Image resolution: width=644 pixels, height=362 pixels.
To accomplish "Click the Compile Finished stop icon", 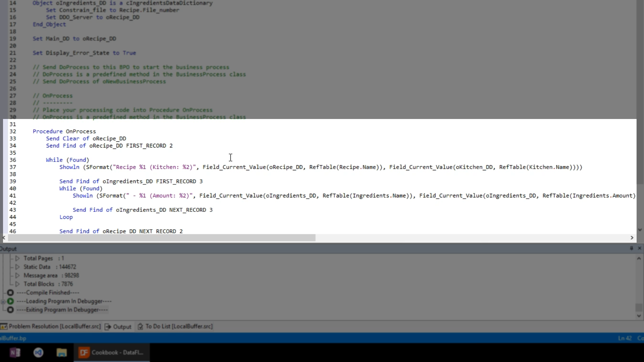I will click(10, 293).
